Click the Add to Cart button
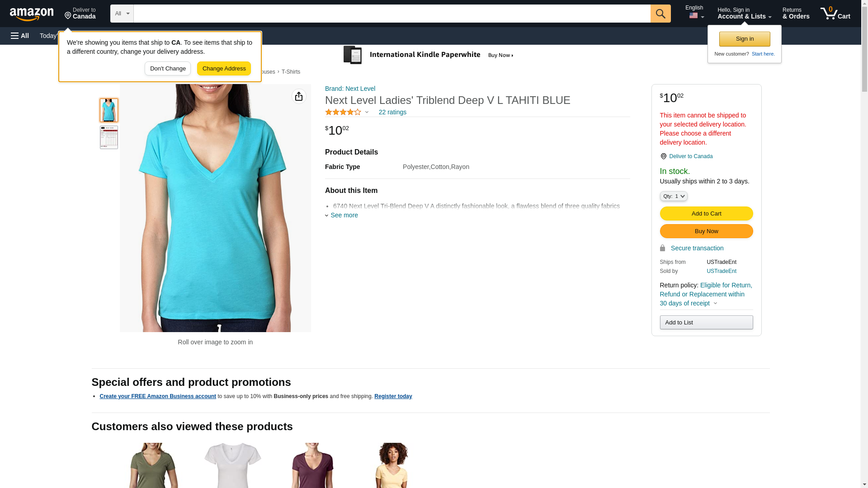The height and width of the screenshot is (488, 868). tap(706, 213)
